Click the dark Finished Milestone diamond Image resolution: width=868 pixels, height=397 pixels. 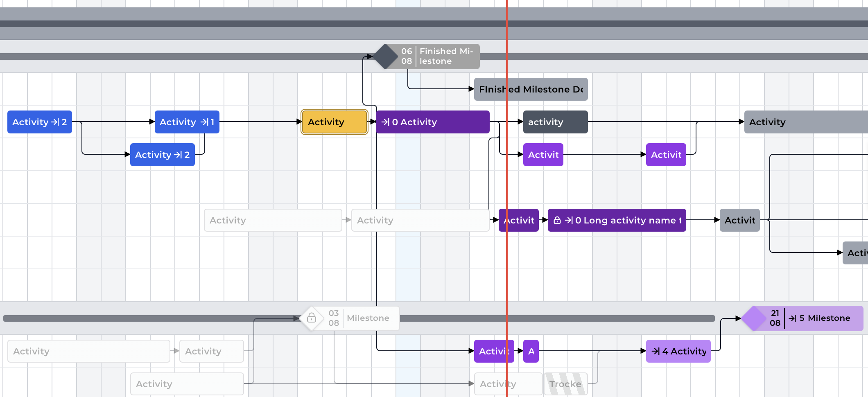pos(385,56)
